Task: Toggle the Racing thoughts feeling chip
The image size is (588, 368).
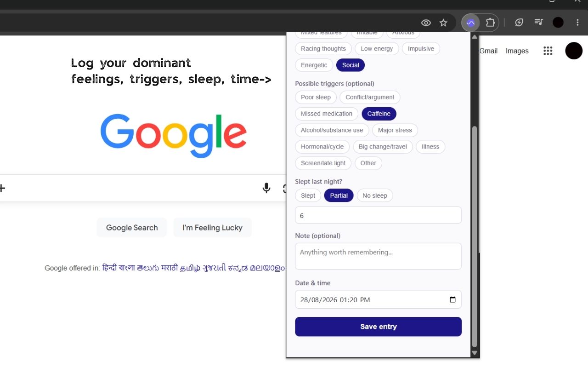Action: (x=323, y=49)
